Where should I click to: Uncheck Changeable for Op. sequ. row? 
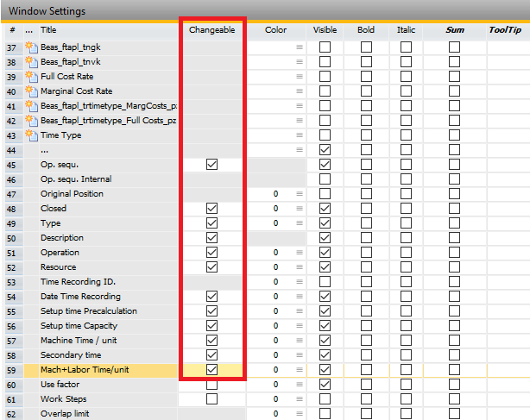(x=211, y=165)
